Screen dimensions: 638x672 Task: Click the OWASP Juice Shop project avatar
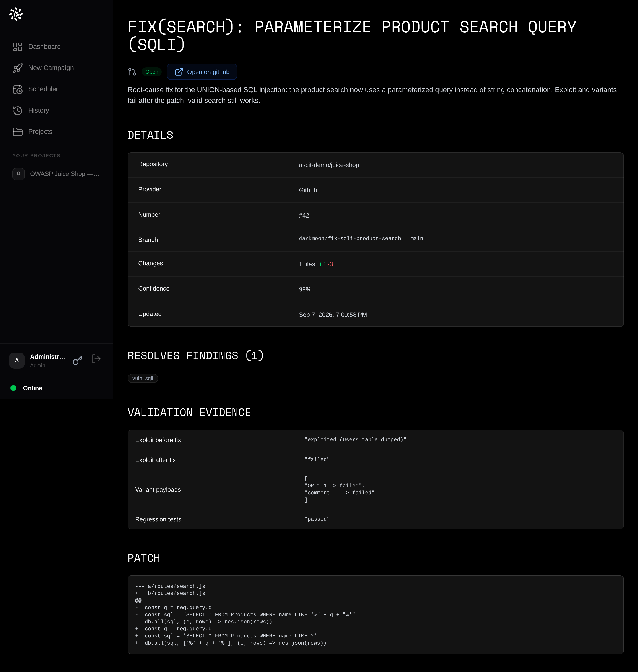(x=19, y=174)
